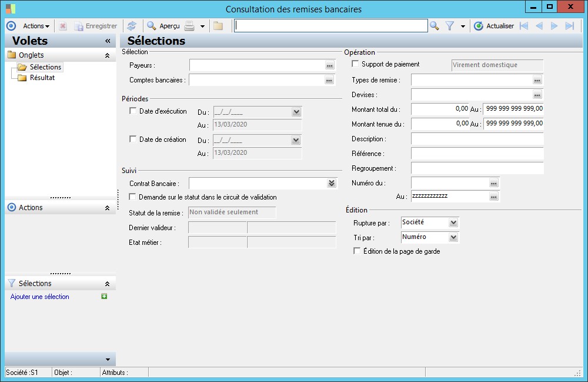
Task: Open the Rupture par dropdown
Action: (452, 222)
